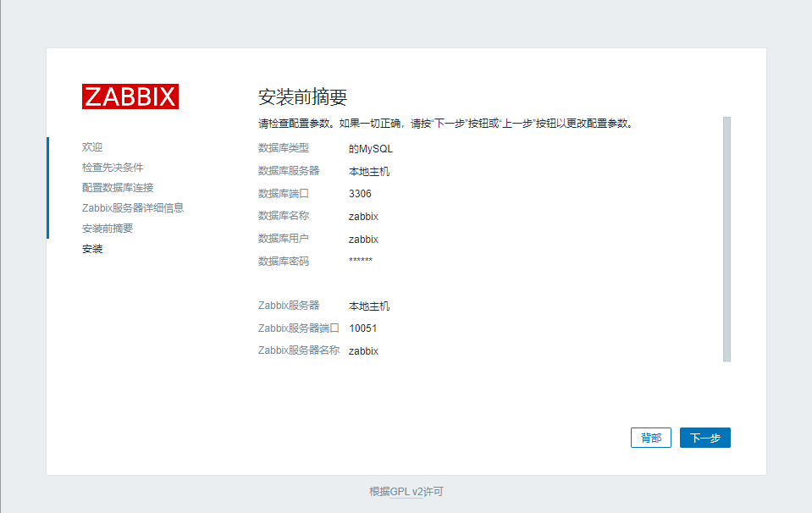Click the 本地主机 value beside 数据库服务器
This screenshot has height=513, width=812.
tap(368, 172)
